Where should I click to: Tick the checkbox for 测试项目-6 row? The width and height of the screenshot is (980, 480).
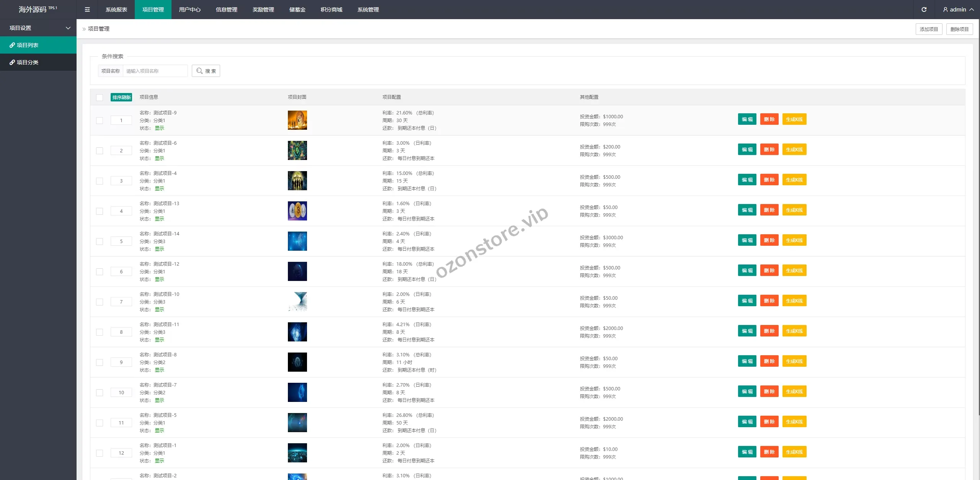click(100, 151)
